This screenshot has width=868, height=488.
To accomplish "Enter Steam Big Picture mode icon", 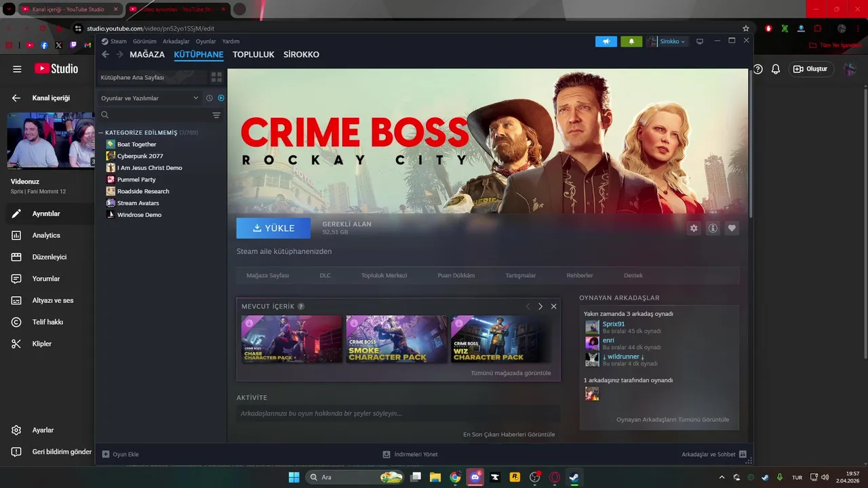I will (700, 41).
